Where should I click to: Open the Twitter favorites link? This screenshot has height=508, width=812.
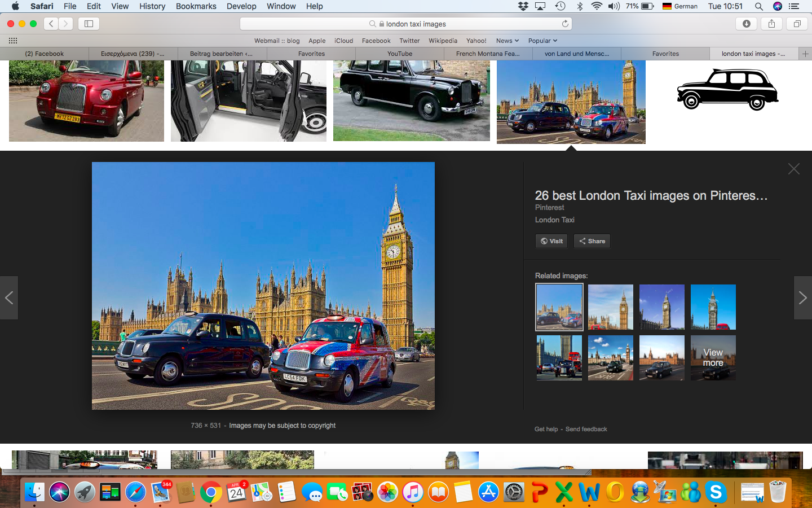pyautogui.click(x=409, y=41)
